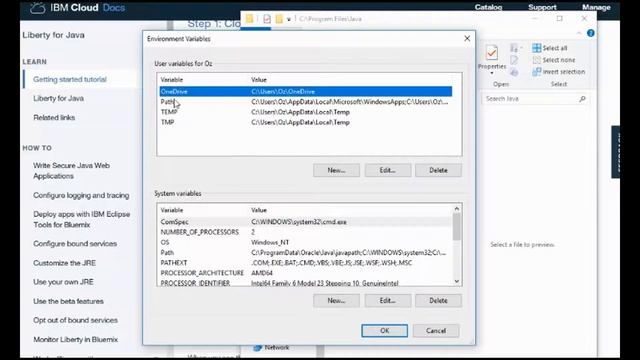This screenshot has height=360, width=640.
Task: Click Network item in File Explorer navigation
Action: (271, 347)
